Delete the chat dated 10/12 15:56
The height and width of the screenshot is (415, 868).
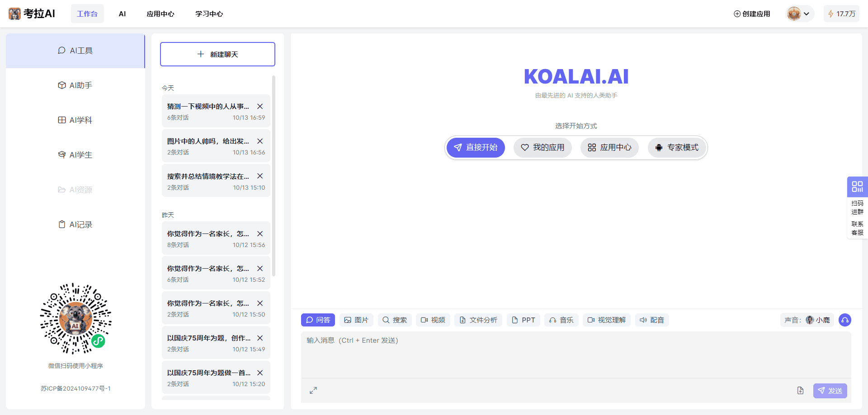[x=260, y=234]
